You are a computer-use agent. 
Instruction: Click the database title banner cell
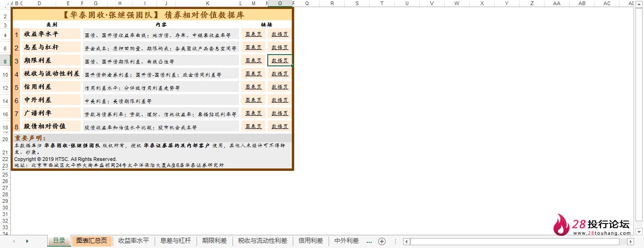click(153, 15)
